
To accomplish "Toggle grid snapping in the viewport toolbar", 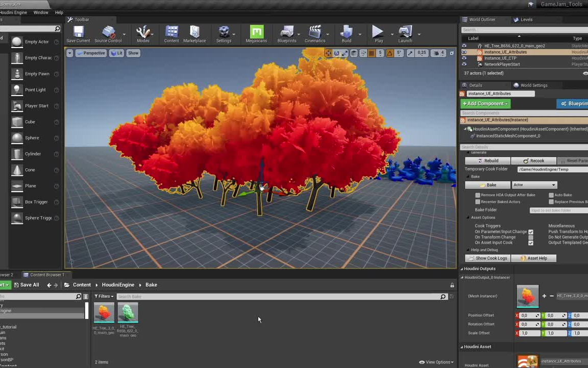I will click(371, 53).
